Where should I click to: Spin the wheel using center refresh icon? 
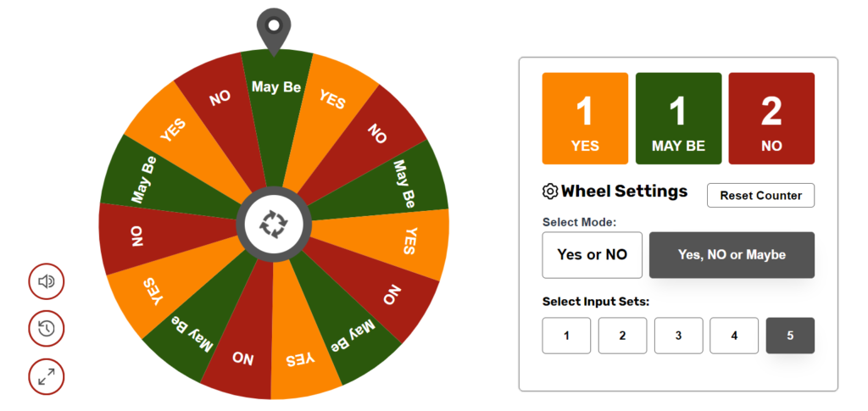coord(274,225)
